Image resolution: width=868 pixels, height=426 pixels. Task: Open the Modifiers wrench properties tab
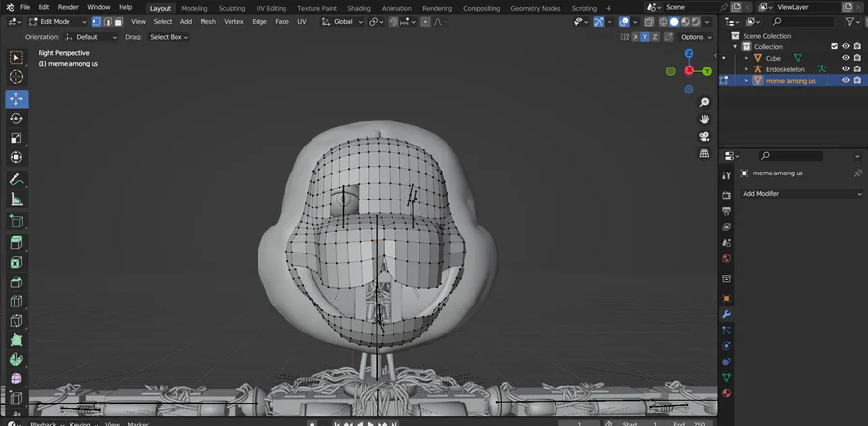pos(727,314)
